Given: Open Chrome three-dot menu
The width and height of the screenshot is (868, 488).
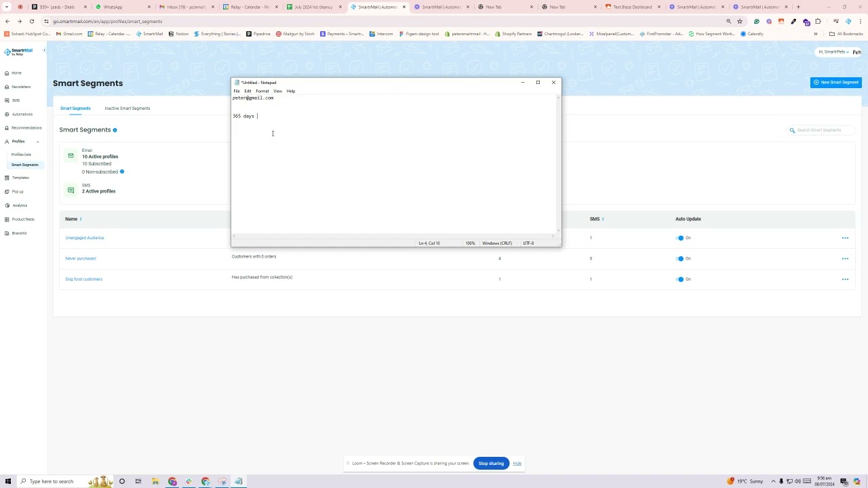Looking at the screenshot, I should (x=859, y=22).
